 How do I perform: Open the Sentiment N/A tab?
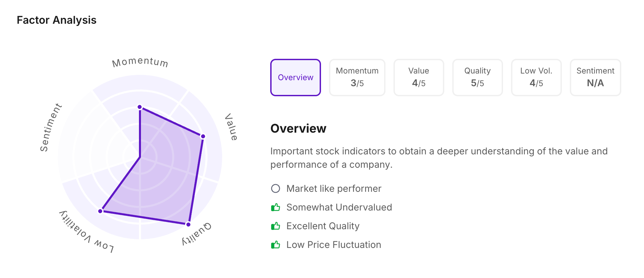[595, 78]
